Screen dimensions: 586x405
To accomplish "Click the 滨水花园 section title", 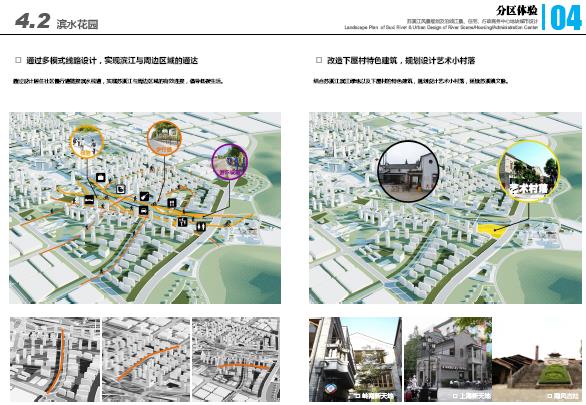I will [77, 24].
